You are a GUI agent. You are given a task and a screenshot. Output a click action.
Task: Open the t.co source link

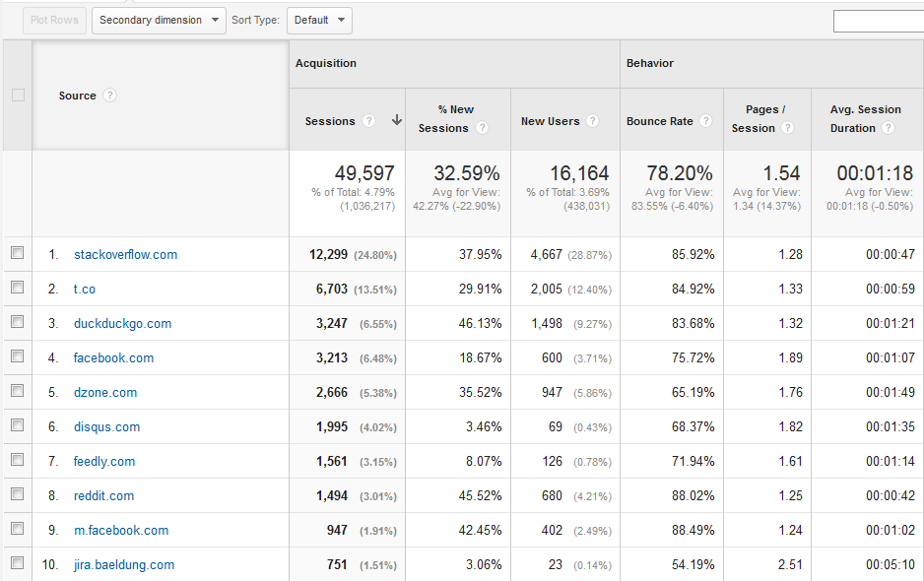click(85, 289)
